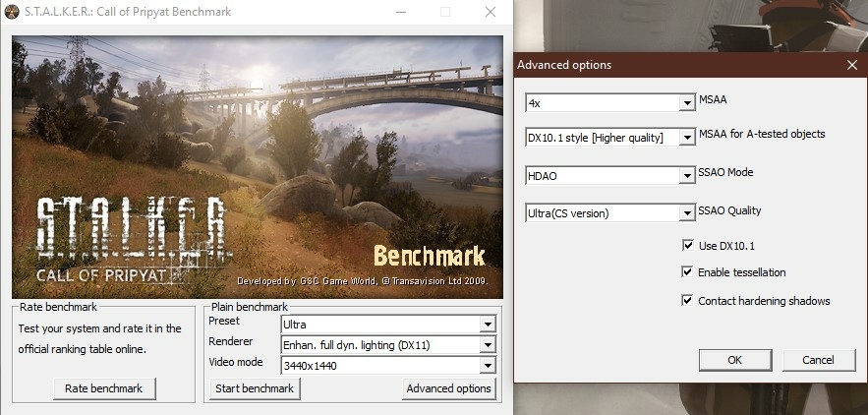Click the benchmark splash image

click(x=258, y=167)
